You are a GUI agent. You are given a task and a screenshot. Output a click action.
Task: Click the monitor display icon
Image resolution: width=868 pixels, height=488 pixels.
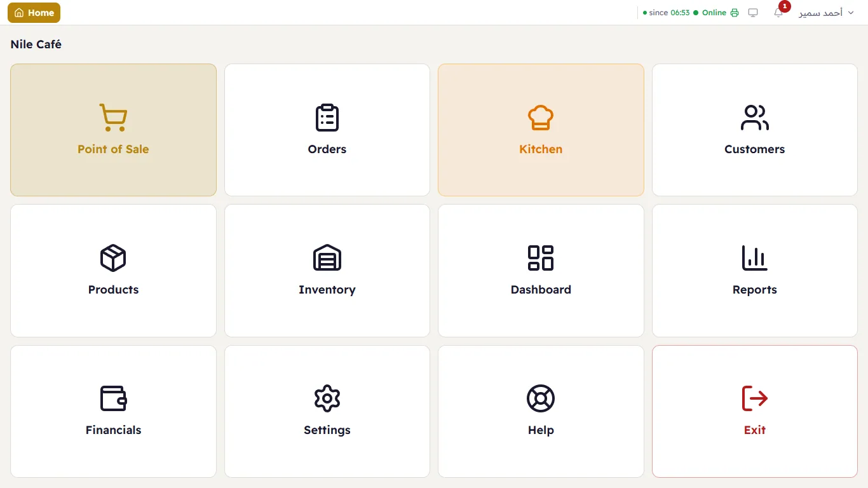pos(753,13)
